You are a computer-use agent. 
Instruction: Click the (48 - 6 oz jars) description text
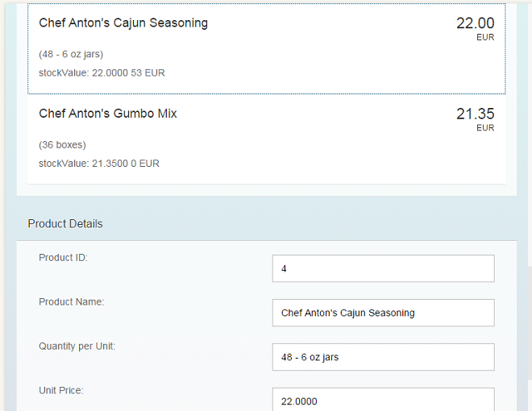(x=71, y=54)
